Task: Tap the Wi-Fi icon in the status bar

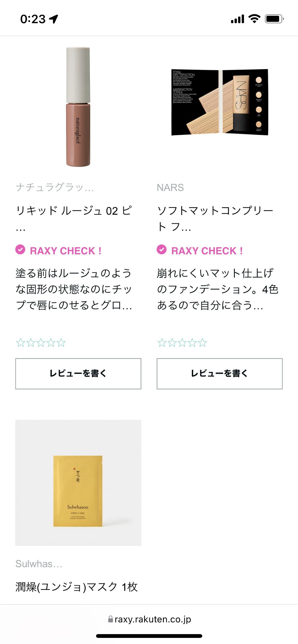Action: coord(254,19)
